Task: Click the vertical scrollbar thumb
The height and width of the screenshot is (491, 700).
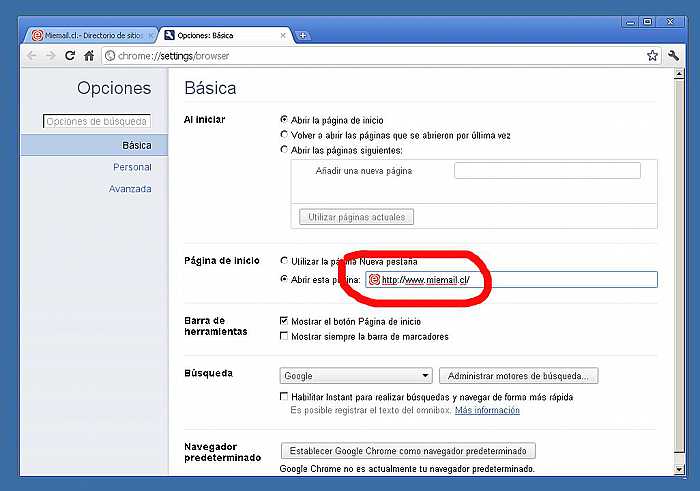Action: (x=679, y=266)
